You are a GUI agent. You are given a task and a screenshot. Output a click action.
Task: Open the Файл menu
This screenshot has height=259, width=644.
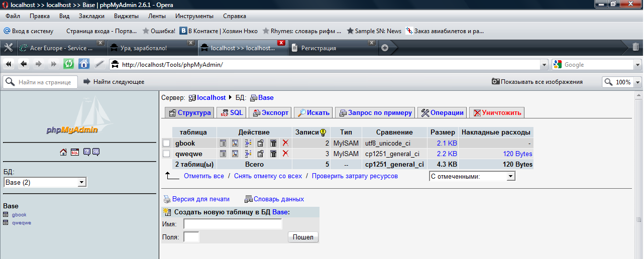[13, 16]
